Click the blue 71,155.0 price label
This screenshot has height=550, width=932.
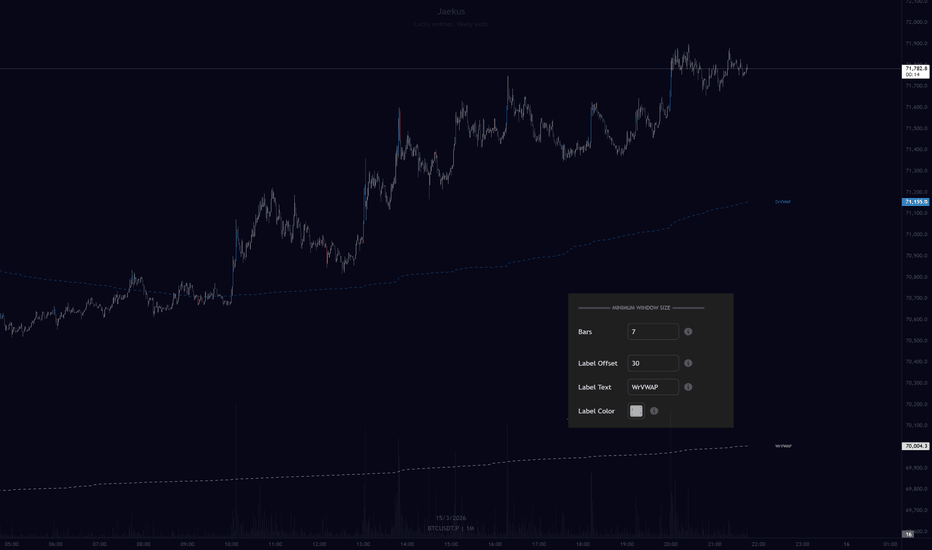coord(916,202)
